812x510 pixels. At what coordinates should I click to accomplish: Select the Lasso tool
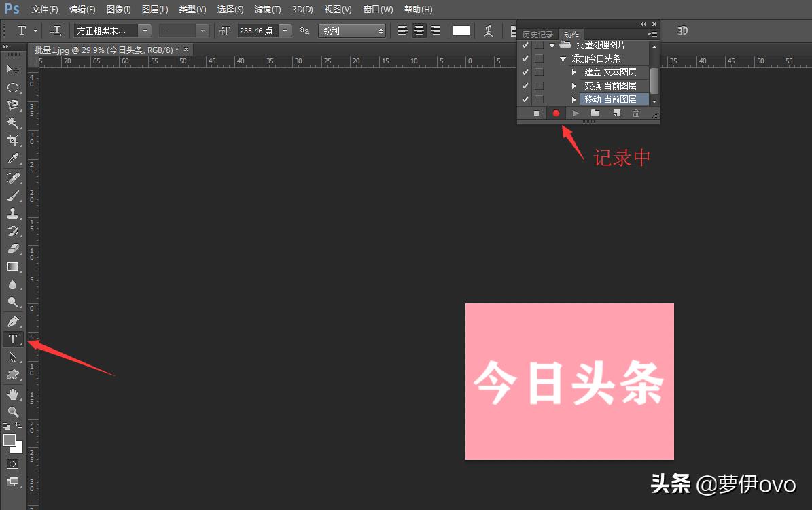[x=12, y=103]
